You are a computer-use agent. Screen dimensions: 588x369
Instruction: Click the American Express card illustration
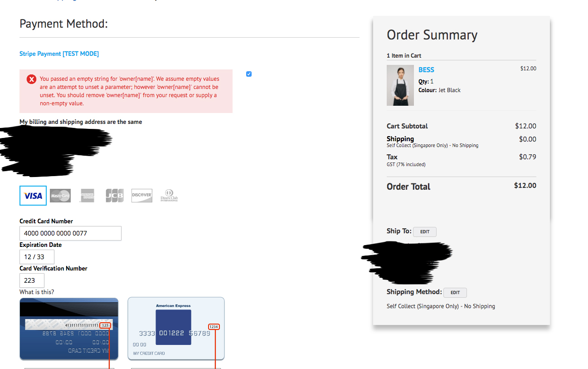click(x=176, y=329)
